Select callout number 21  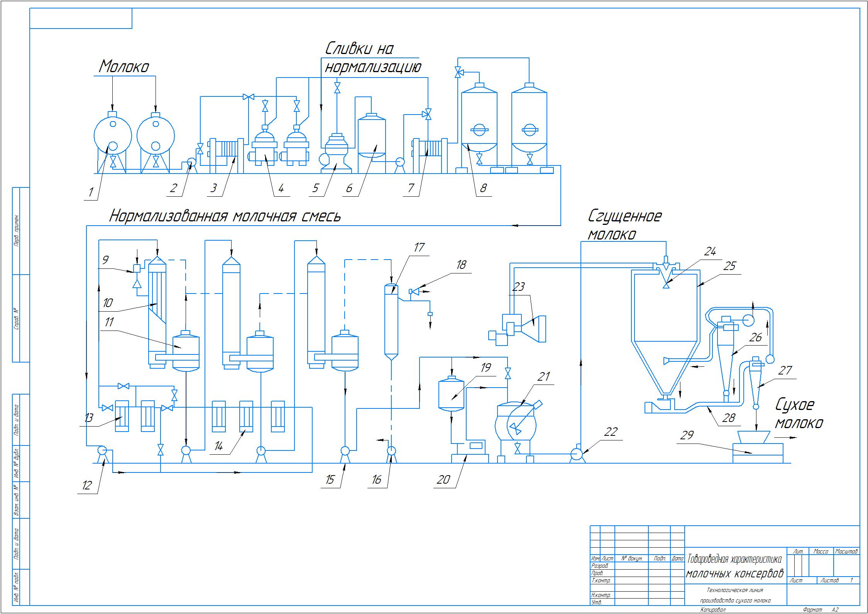pyautogui.click(x=543, y=376)
